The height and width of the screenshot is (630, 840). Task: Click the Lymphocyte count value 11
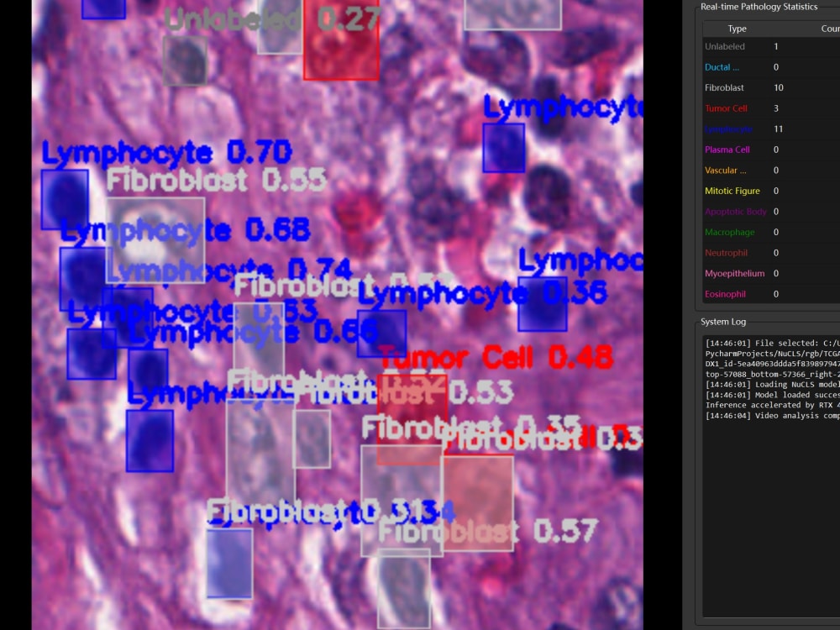click(x=779, y=129)
